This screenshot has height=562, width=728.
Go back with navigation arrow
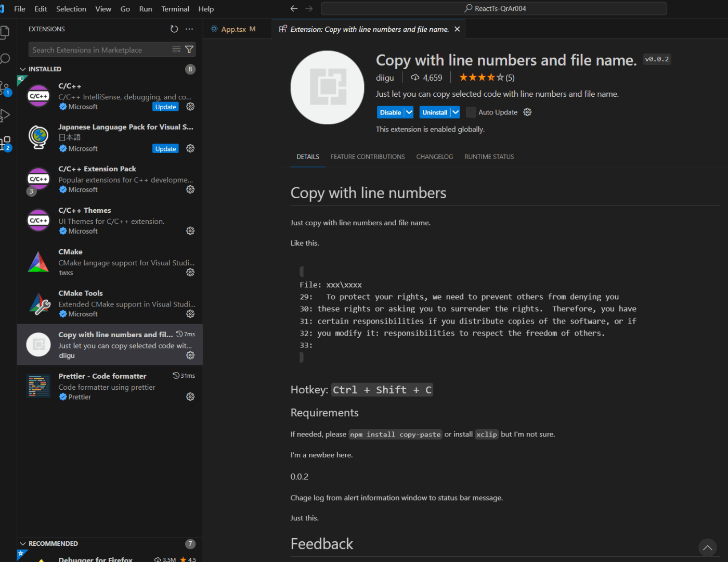(x=294, y=8)
